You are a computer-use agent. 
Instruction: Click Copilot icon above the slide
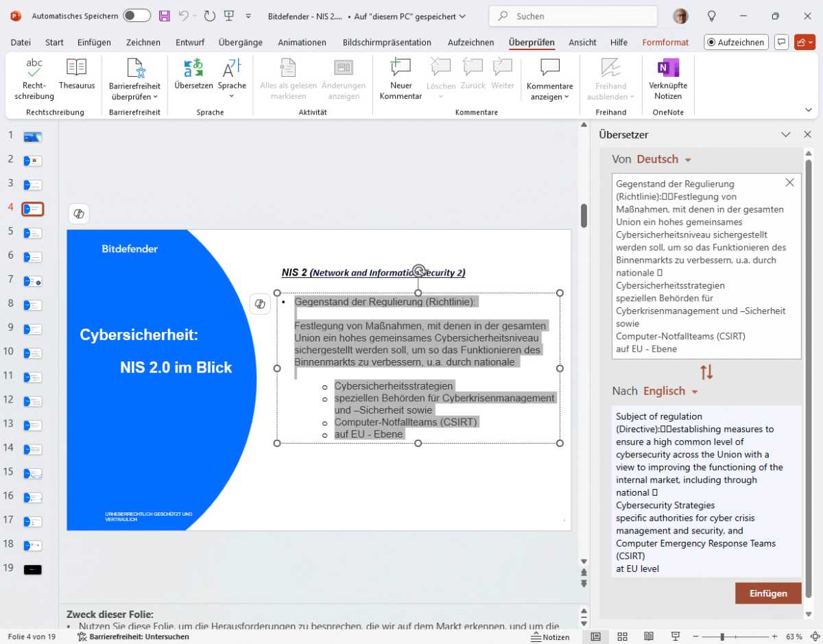click(x=79, y=214)
